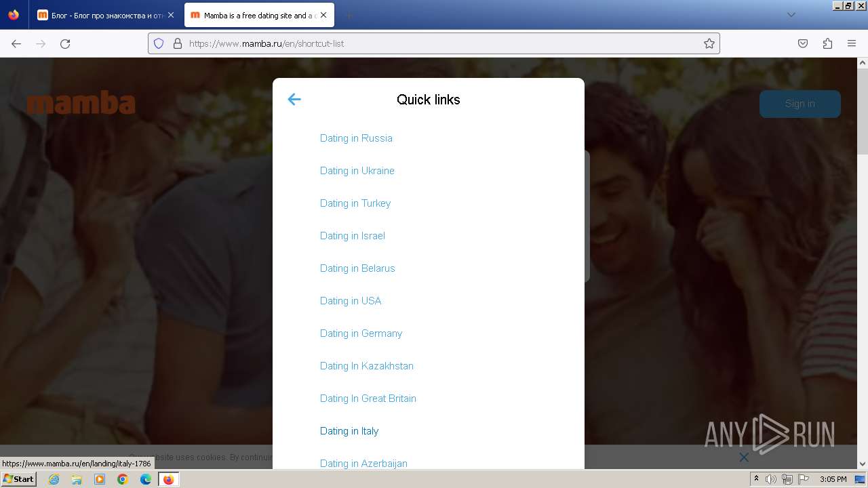Open the network tray icon

click(x=787, y=479)
